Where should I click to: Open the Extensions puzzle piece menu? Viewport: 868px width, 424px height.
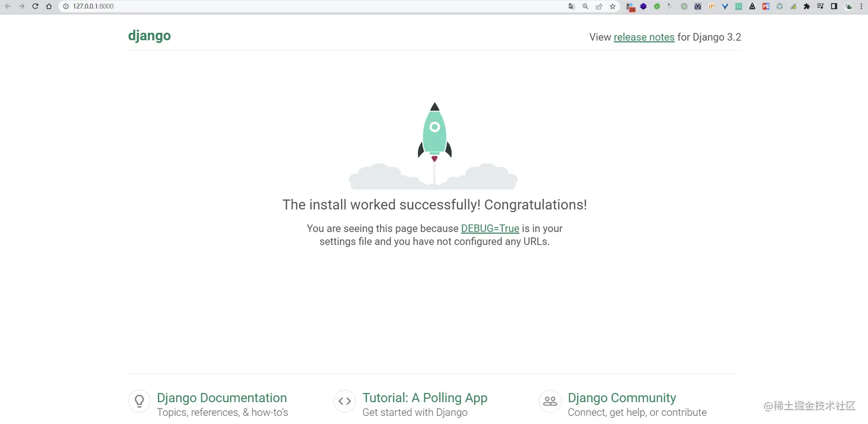click(807, 6)
